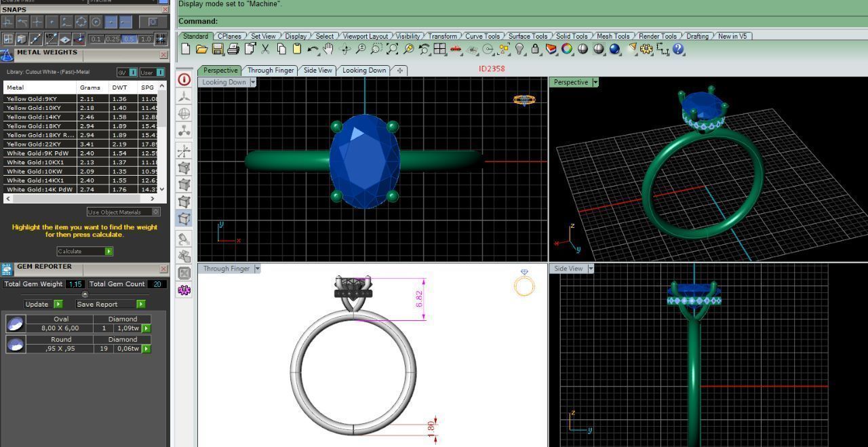Image resolution: width=868 pixels, height=447 pixels.
Task: Click the Save Report button
Action: 111,305
